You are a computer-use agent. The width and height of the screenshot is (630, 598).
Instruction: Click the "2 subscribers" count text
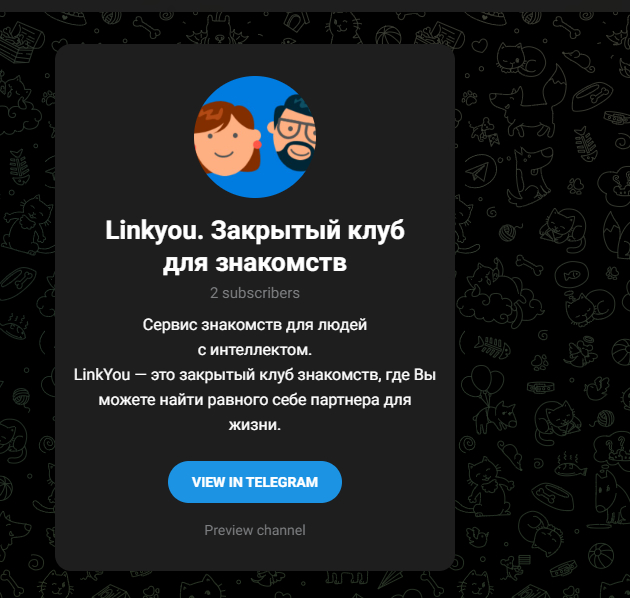(x=255, y=293)
